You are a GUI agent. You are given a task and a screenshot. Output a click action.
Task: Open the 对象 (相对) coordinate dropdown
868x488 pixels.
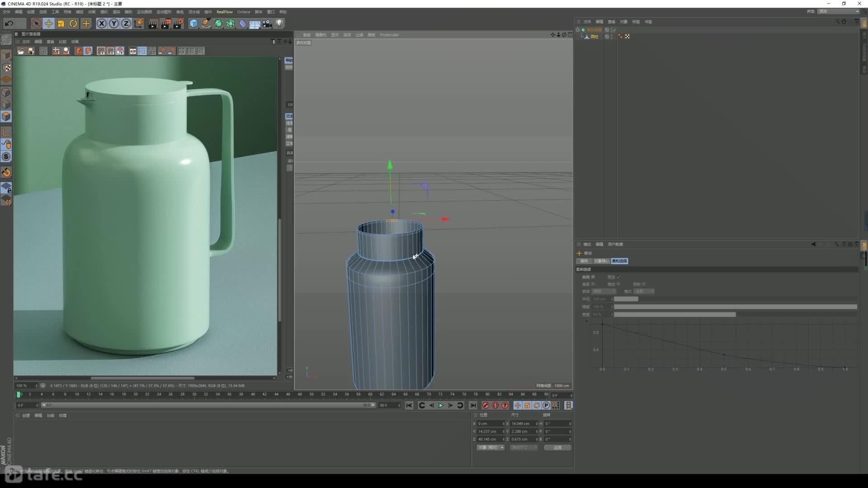[491, 448]
